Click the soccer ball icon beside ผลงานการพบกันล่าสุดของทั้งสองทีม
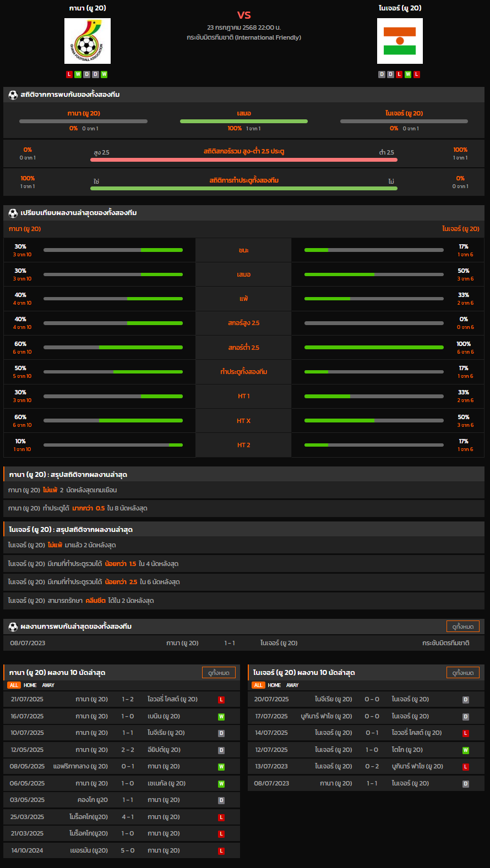The height and width of the screenshot is (868, 490). (x=13, y=627)
